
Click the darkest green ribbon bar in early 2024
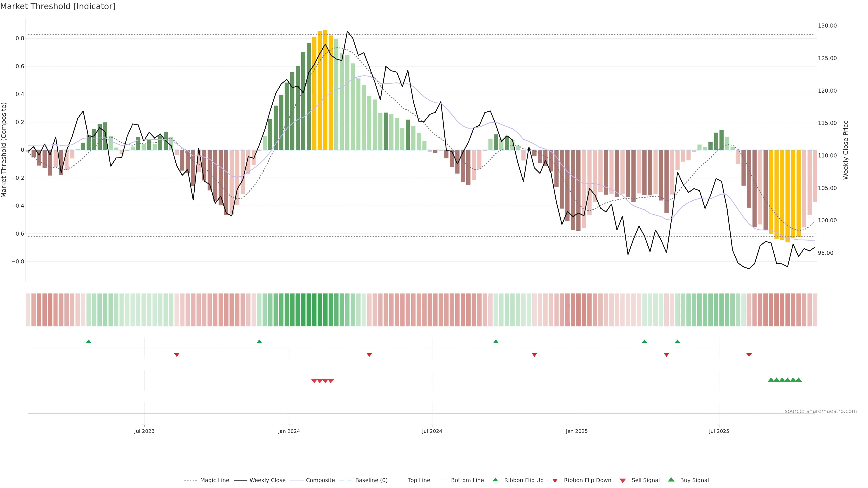click(x=314, y=310)
